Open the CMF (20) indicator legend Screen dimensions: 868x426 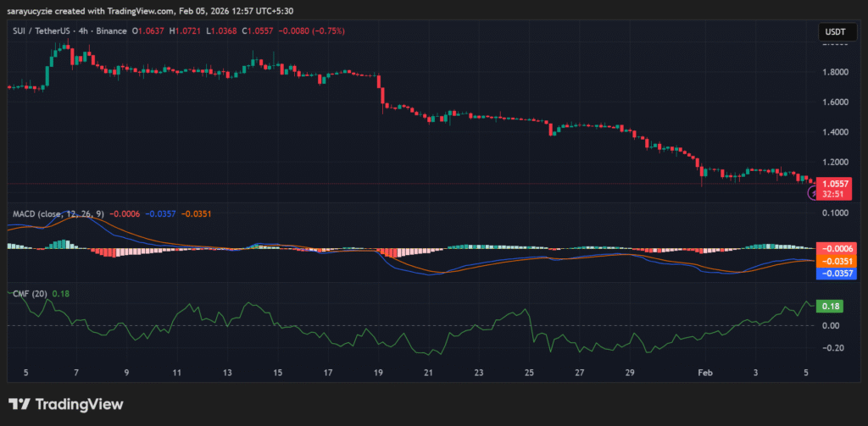click(29, 293)
